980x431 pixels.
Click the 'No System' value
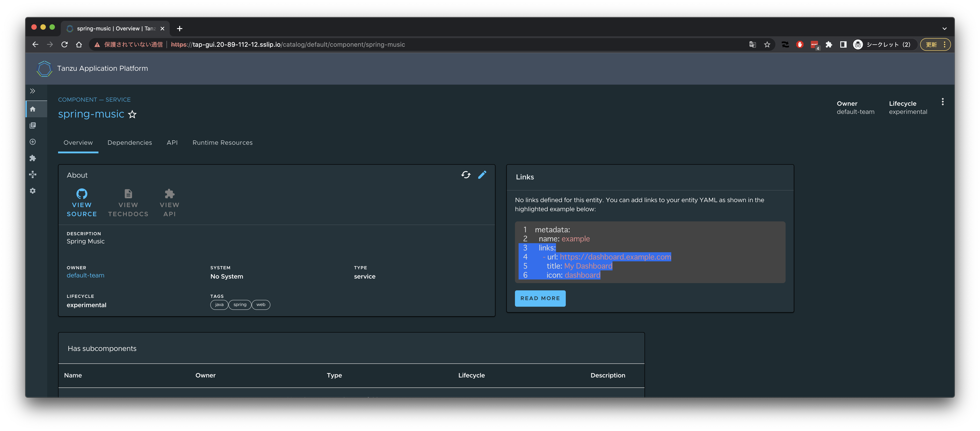click(226, 277)
